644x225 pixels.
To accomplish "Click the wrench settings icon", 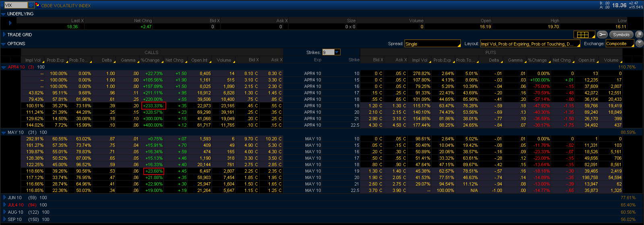I will coord(602,35).
